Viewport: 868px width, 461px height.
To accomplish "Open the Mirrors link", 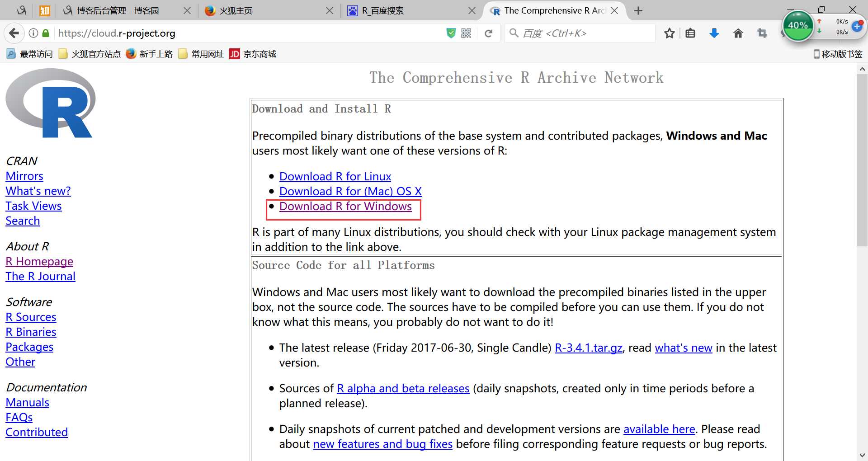I will pyautogui.click(x=24, y=176).
